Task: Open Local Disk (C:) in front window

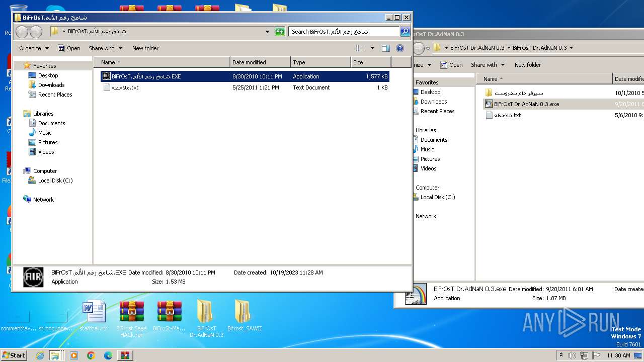Action: tap(55, 180)
